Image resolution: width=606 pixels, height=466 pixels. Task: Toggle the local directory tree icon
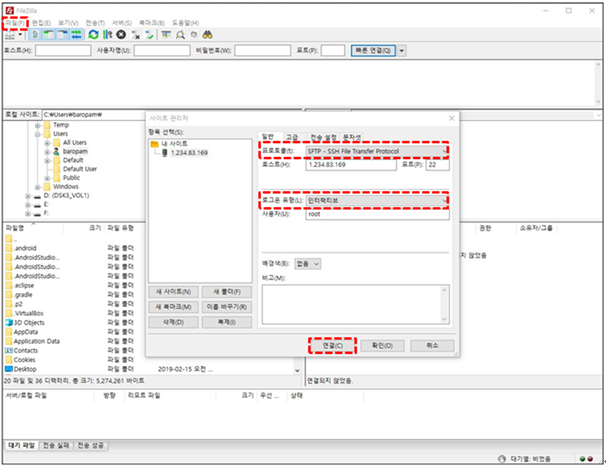49,35
